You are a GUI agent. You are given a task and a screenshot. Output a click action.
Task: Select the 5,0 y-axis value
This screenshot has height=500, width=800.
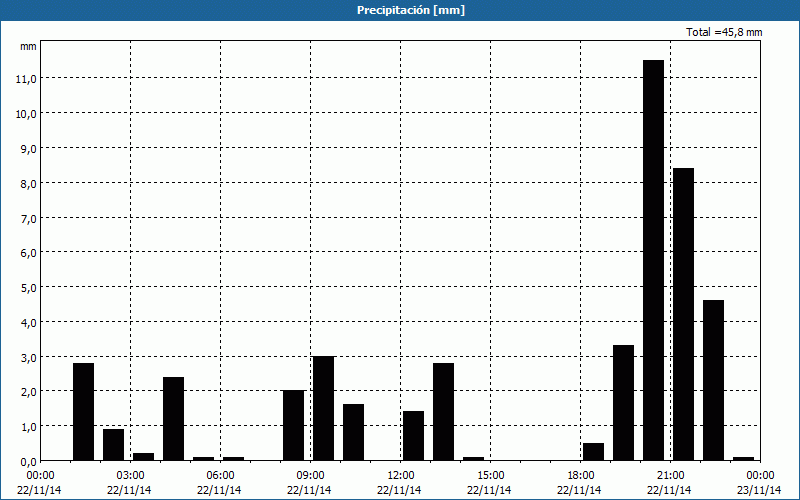[x=28, y=288]
